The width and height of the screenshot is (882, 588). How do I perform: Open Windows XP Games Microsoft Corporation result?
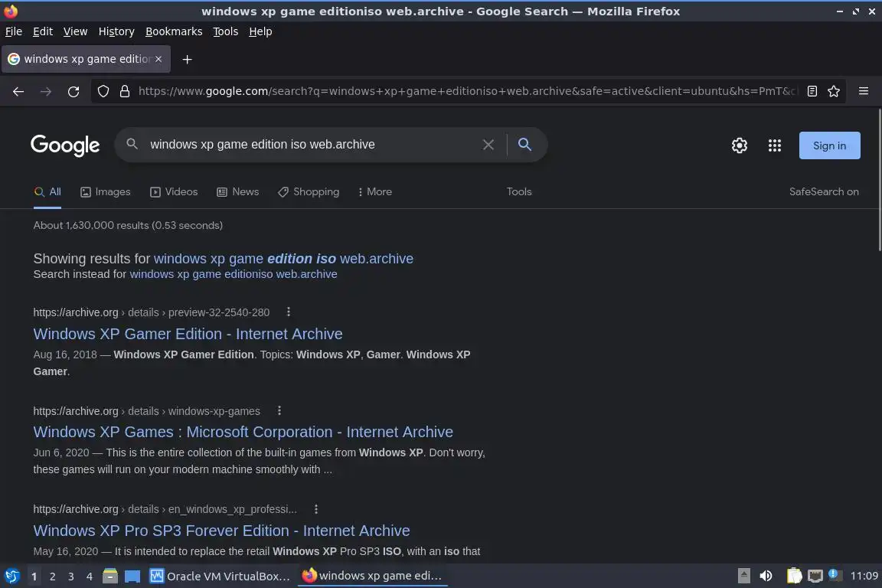(243, 432)
